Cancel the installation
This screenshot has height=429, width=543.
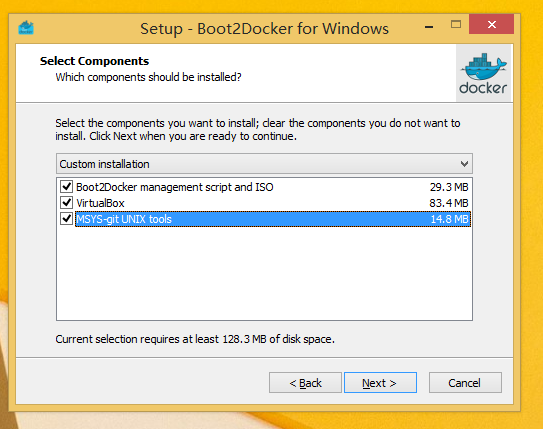coord(465,383)
